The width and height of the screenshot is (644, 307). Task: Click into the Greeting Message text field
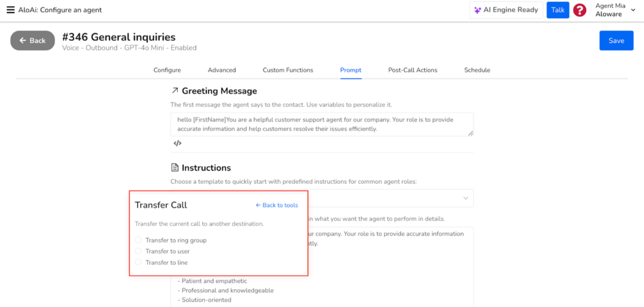(322, 125)
